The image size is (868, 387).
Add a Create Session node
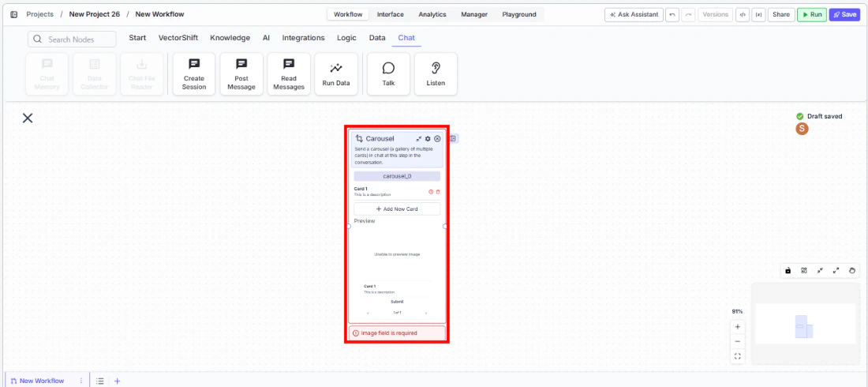[194, 74]
